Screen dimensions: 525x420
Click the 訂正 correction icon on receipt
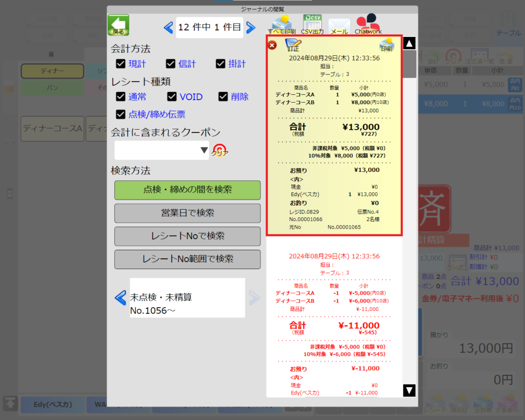coord(293,45)
